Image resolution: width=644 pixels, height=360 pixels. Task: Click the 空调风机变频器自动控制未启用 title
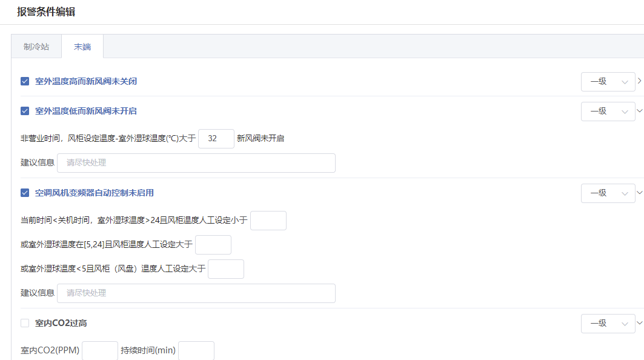coord(95,193)
